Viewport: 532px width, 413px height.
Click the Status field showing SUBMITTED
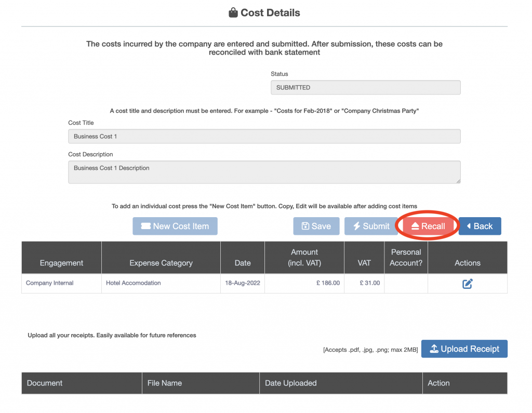click(x=365, y=88)
